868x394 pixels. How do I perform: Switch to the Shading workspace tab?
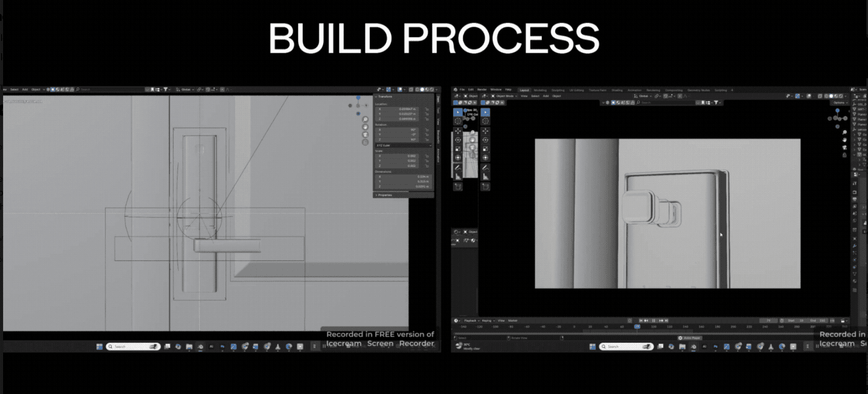click(617, 90)
